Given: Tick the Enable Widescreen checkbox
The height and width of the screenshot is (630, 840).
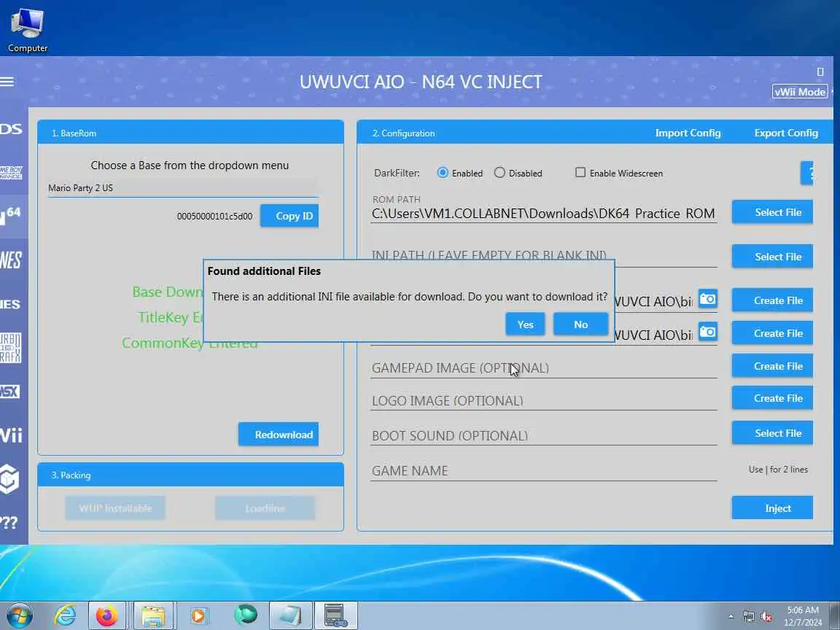Looking at the screenshot, I should [580, 173].
